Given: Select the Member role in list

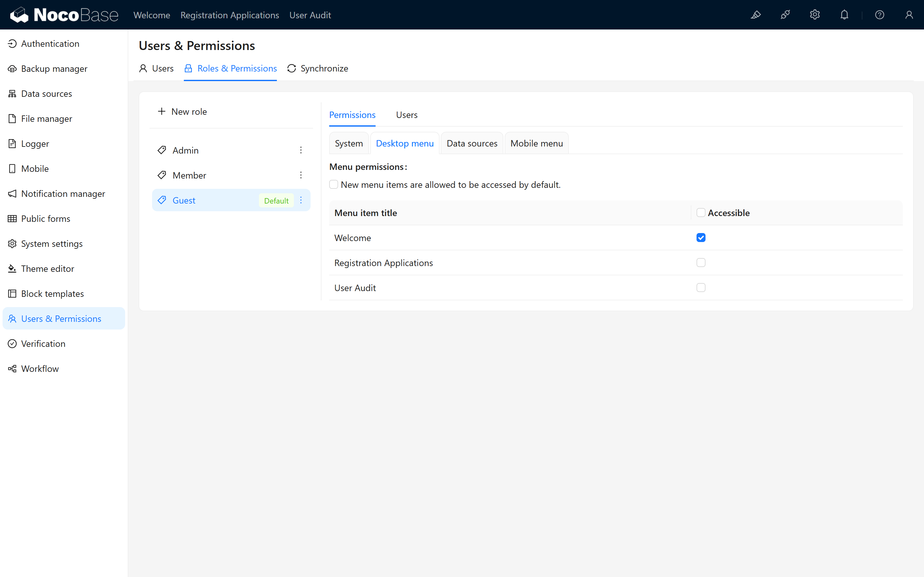Looking at the screenshot, I should pyautogui.click(x=189, y=175).
